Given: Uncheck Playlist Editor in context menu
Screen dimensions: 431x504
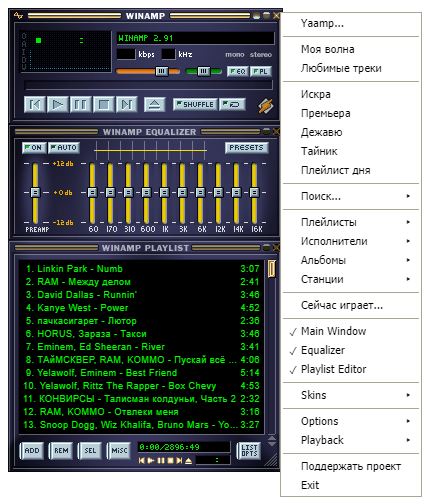Looking at the screenshot, I should (x=351, y=369).
